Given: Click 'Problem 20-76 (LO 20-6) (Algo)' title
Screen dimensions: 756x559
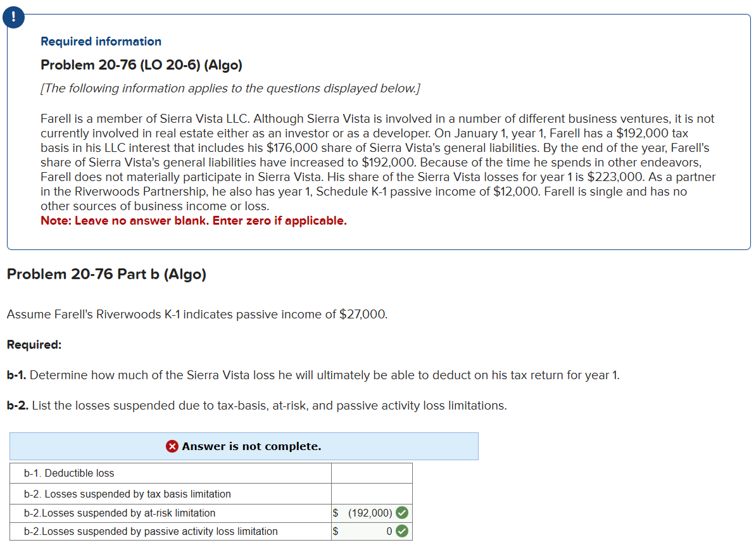Looking at the screenshot, I should coord(141,65).
